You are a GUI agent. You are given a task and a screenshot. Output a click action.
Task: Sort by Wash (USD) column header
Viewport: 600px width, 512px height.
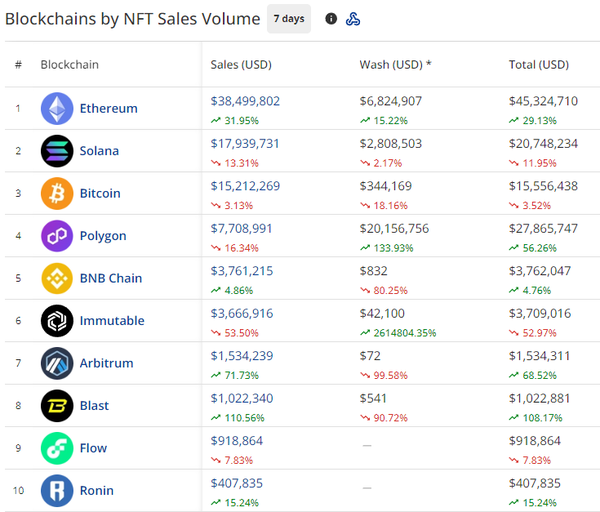pos(395,65)
